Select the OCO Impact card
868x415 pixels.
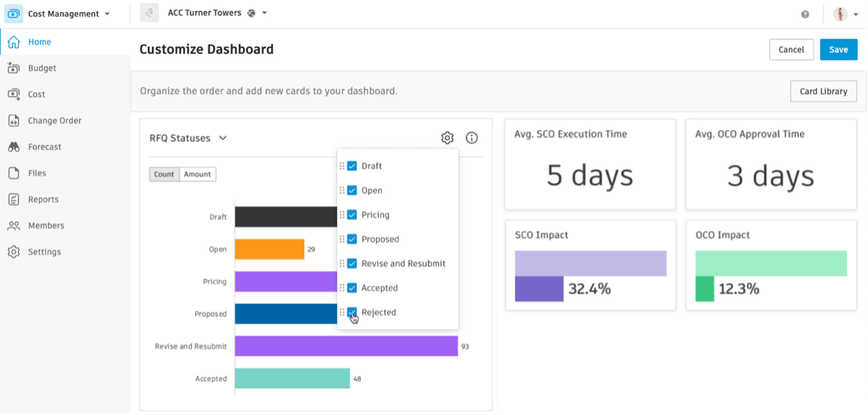click(771, 265)
